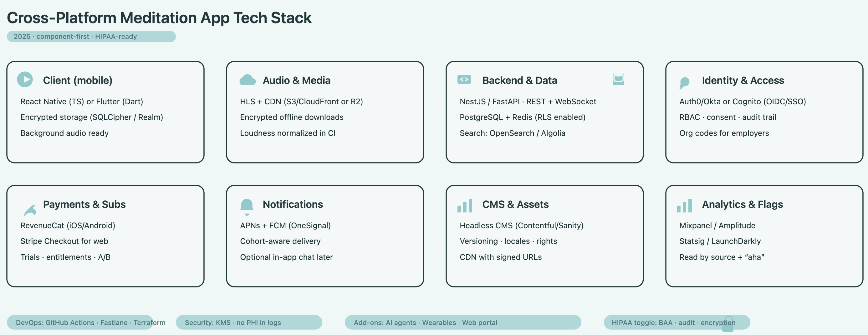Click 'NestJS / FastAPI · REST + WebSocket' line
The height and width of the screenshot is (335, 868).
tap(528, 101)
